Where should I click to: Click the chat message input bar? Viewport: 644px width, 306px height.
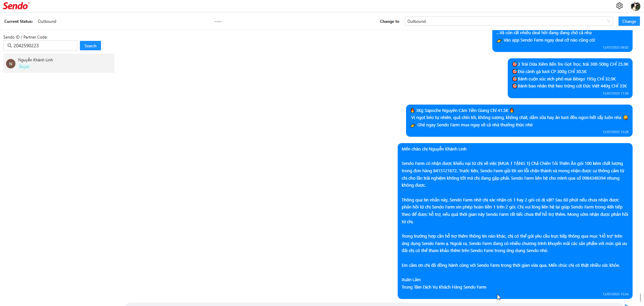click(374, 304)
